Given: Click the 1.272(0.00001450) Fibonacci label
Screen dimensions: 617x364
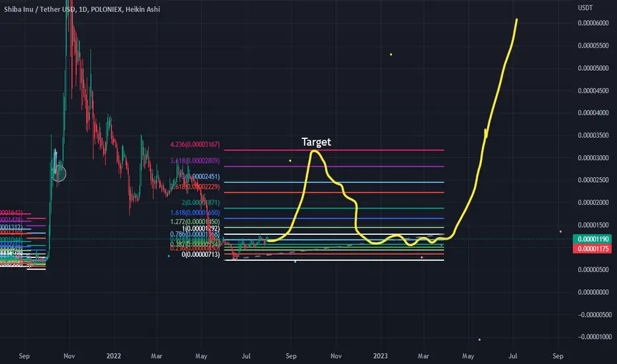Looking at the screenshot, I should [x=195, y=222].
